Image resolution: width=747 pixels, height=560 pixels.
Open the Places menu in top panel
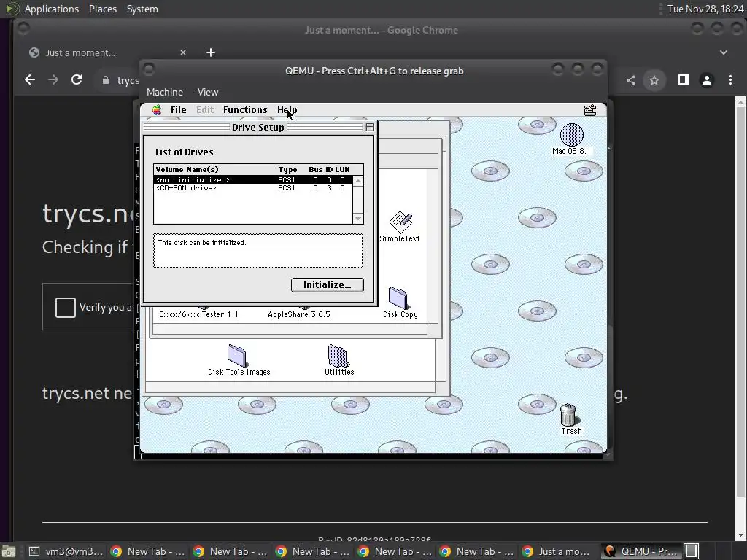pos(102,9)
